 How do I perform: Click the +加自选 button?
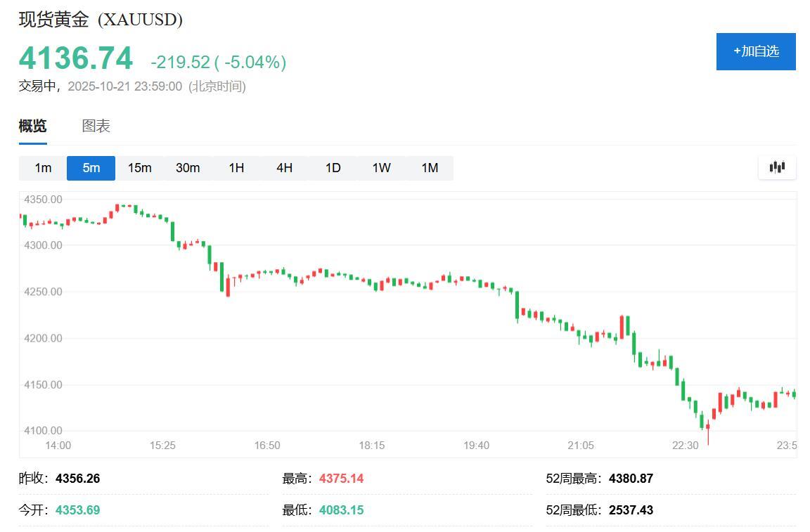(x=756, y=52)
